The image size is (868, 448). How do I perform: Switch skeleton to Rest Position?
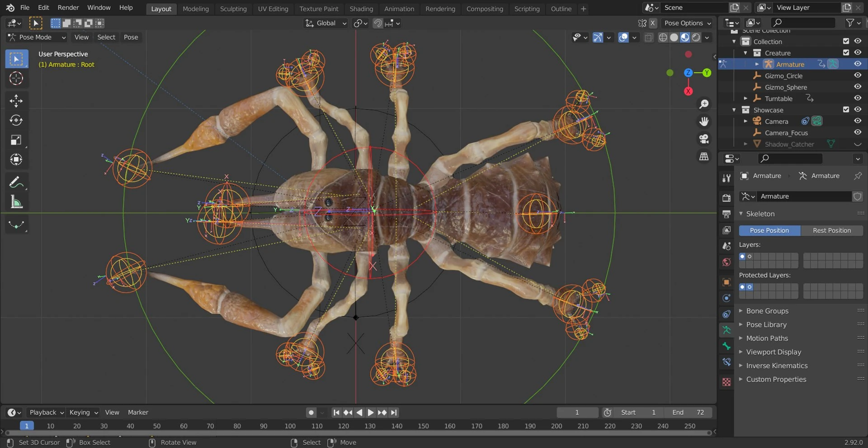(832, 230)
